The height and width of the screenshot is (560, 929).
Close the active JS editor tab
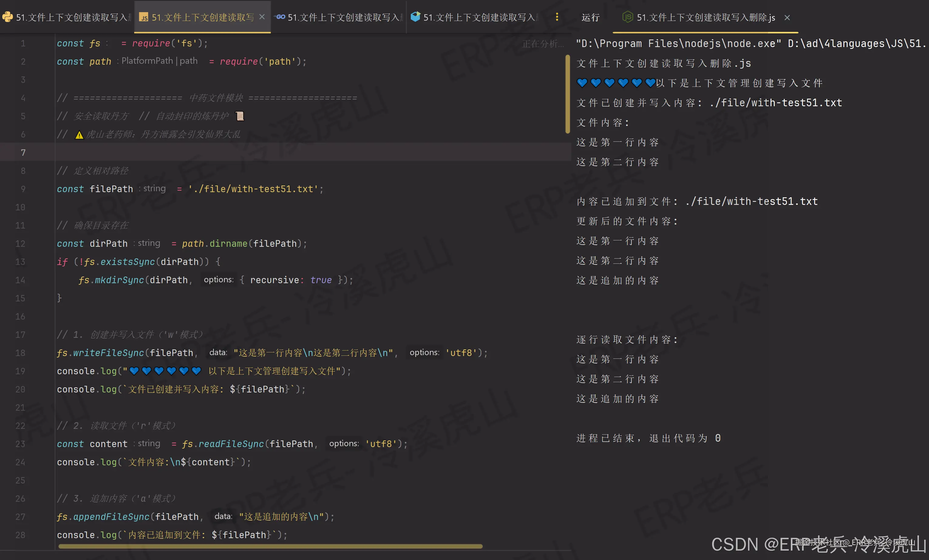[262, 17]
